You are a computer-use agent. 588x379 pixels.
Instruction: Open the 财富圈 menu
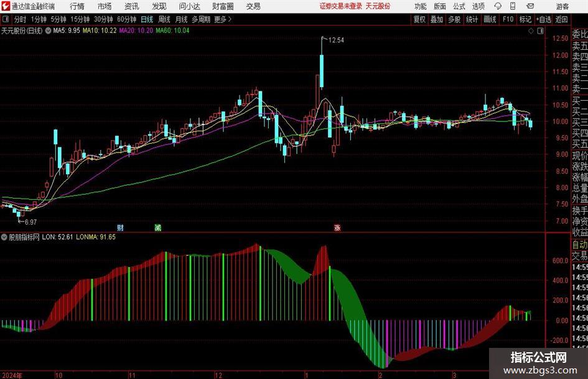coord(223,6)
